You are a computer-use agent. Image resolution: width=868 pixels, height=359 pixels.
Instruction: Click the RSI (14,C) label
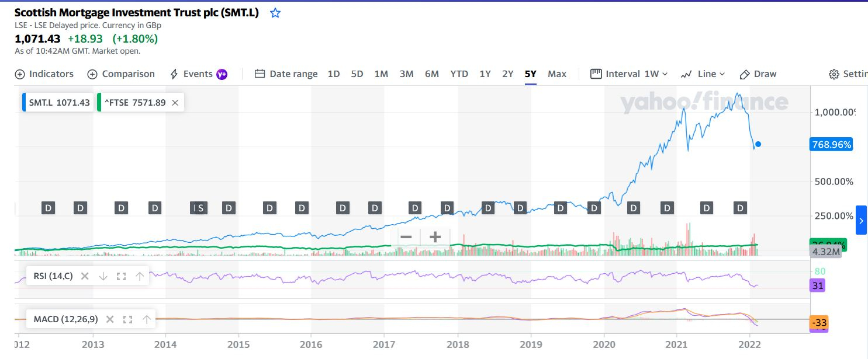(53, 276)
